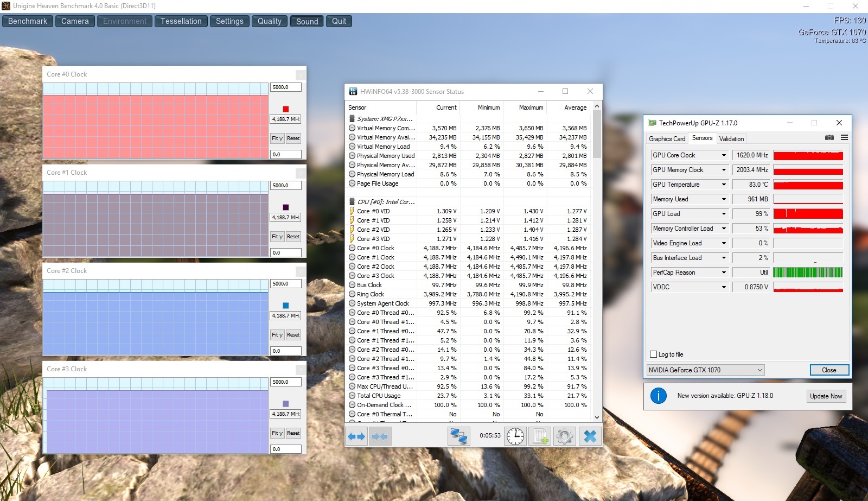Open the PerfCap Reason sensor dropdown
The image size is (868, 501).
(x=724, y=272)
